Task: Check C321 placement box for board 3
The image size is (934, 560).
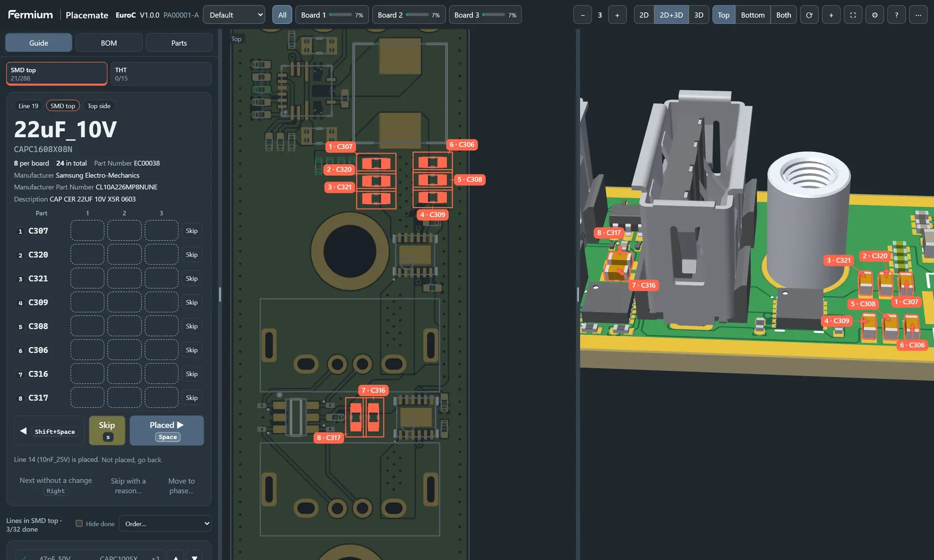Action: pyautogui.click(x=162, y=279)
